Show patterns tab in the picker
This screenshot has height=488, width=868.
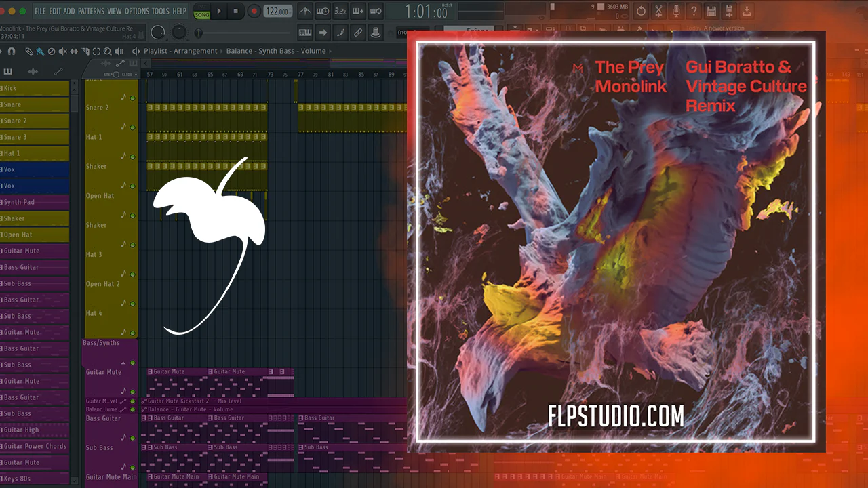[9, 71]
